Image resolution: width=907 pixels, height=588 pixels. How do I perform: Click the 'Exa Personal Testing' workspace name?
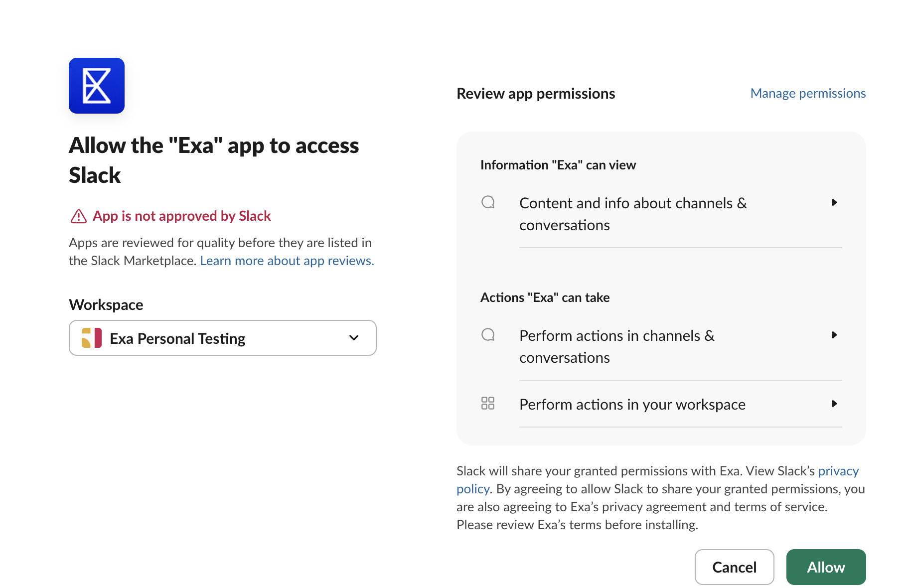tap(177, 338)
